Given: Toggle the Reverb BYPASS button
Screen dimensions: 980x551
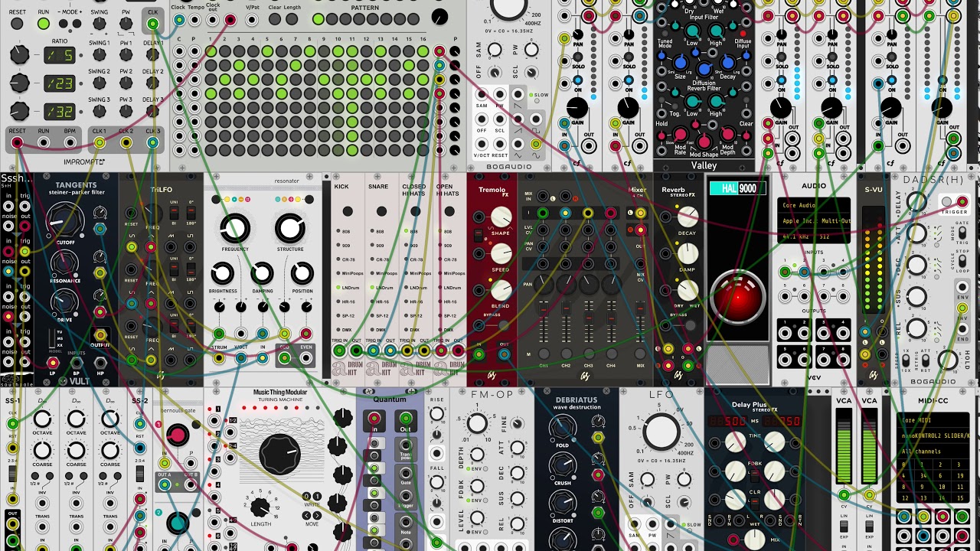Looking at the screenshot, I should point(691,325).
